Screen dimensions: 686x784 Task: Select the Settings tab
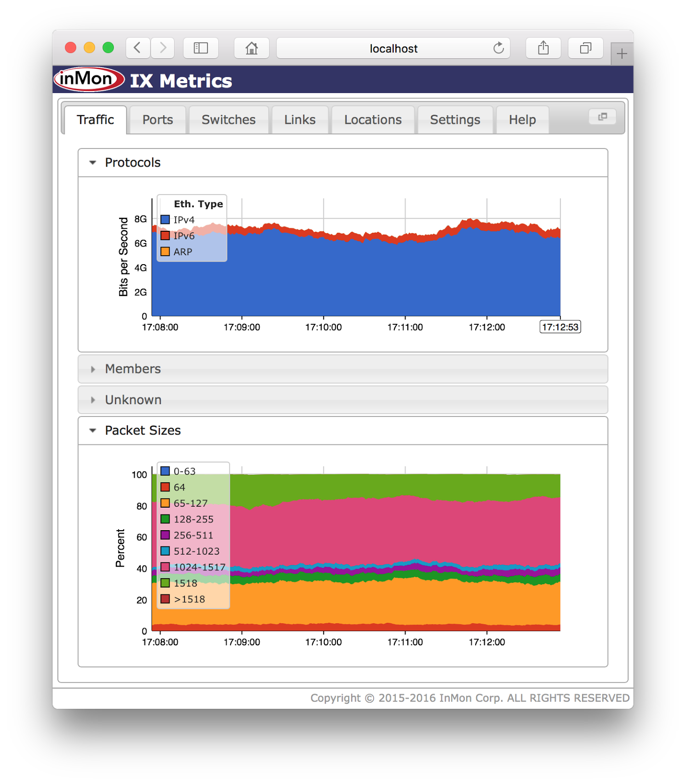coord(455,120)
